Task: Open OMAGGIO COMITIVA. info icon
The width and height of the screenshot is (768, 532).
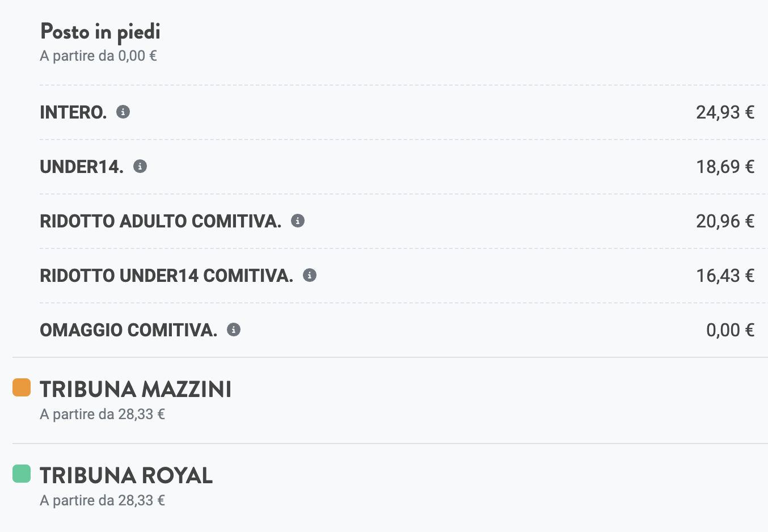Action: (234, 330)
